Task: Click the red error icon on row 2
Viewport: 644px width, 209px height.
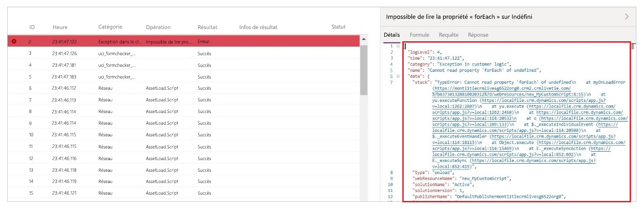Action: [14, 41]
